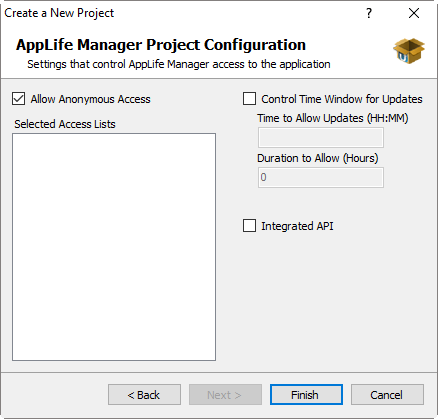Complete the wizard with Finish

tap(306, 395)
